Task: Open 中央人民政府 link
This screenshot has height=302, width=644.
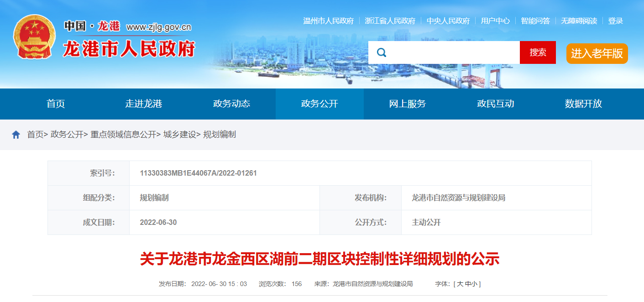Action: point(448,21)
